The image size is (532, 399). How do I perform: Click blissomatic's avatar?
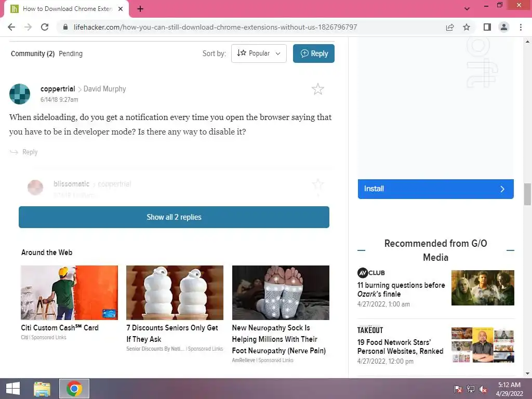(x=35, y=187)
